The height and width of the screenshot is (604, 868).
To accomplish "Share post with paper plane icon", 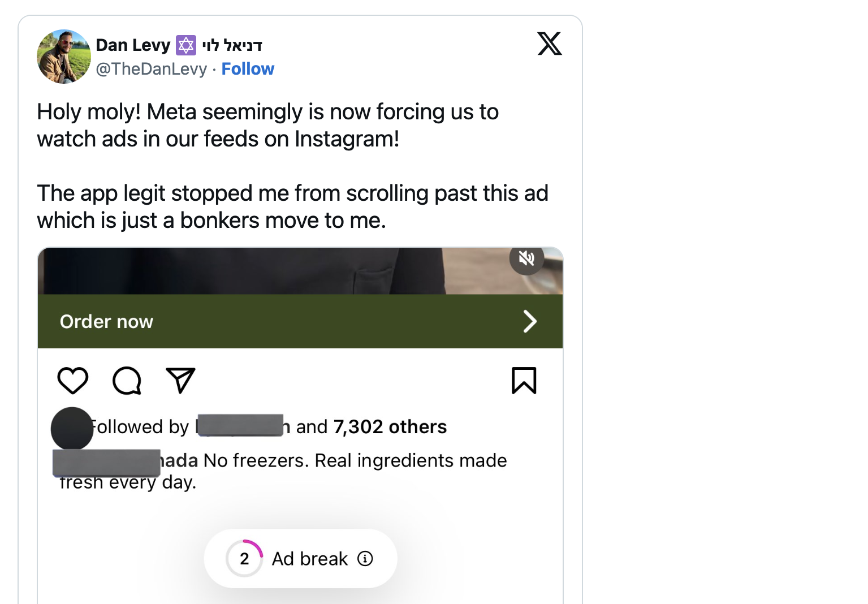I will pyautogui.click(x=180, y=380).
